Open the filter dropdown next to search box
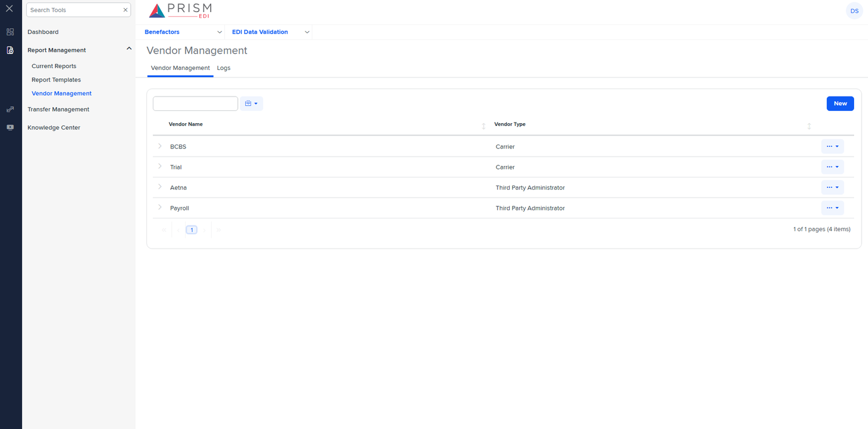This screenshot has height=429, width=868. pos(251,103)
